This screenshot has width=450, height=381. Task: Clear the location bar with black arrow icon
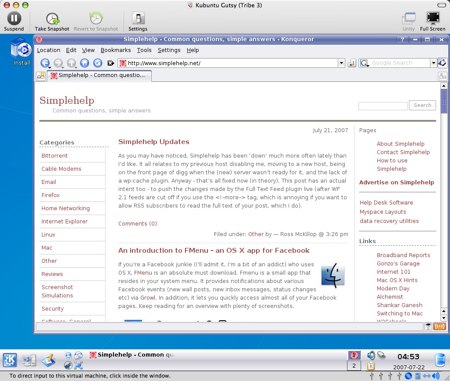[x=110, y=63]
